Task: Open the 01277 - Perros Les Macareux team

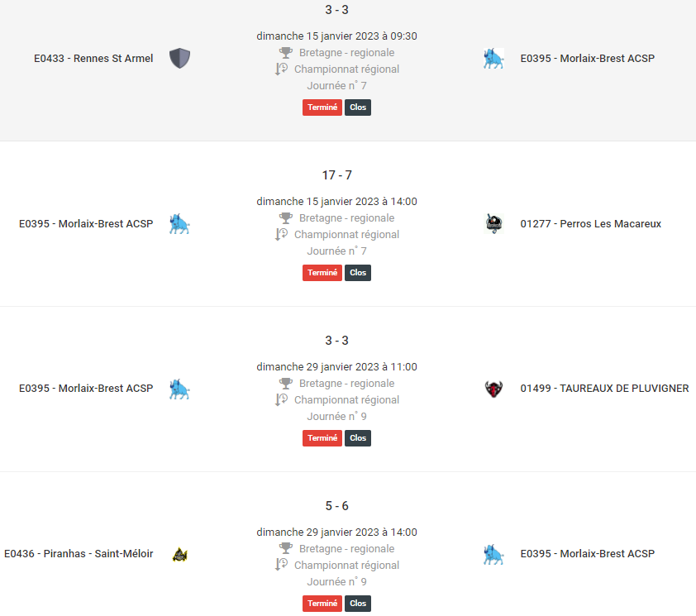Action: pyautogui.click(x=591, y=224)
